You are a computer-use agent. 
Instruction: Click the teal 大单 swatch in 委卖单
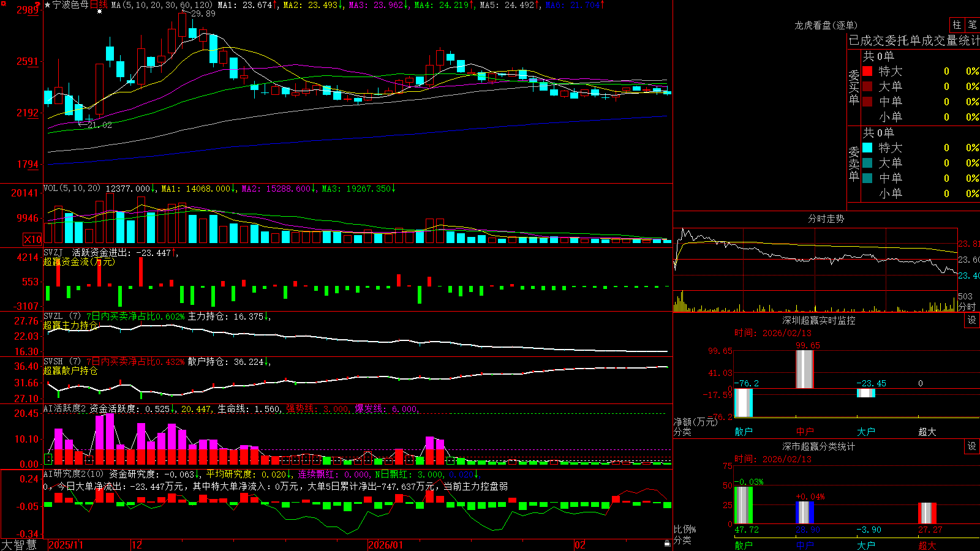point(867,163)
